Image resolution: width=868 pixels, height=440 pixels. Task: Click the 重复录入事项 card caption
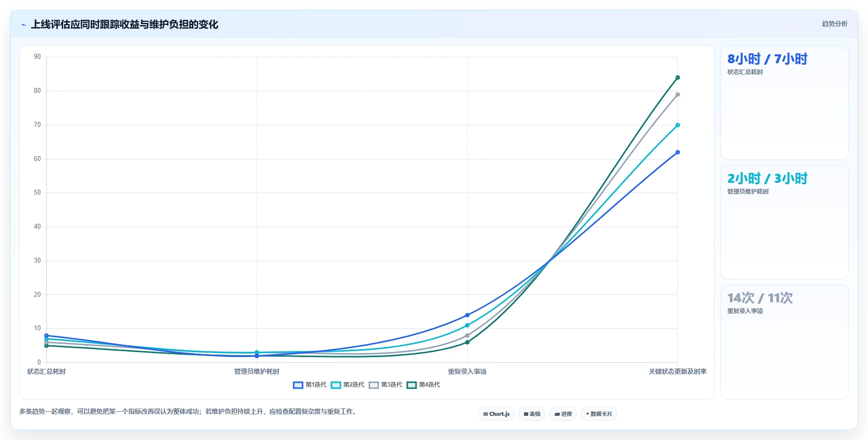[745, 311]
